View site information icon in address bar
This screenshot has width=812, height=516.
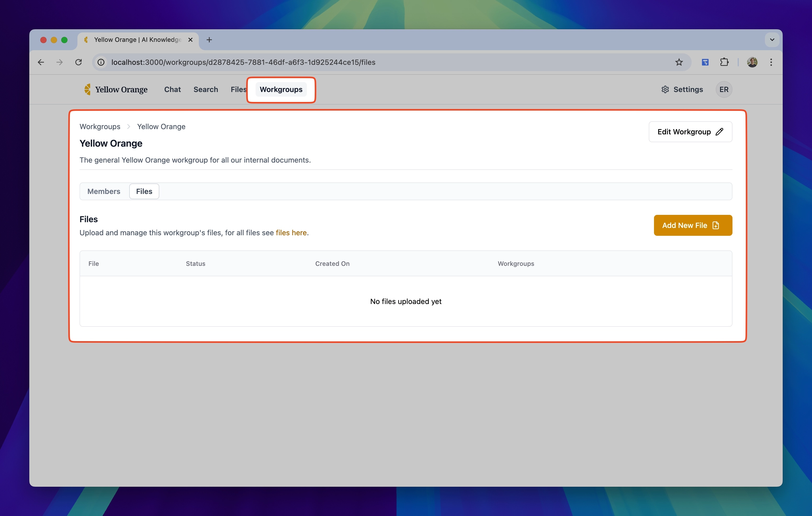click(101, 62)
